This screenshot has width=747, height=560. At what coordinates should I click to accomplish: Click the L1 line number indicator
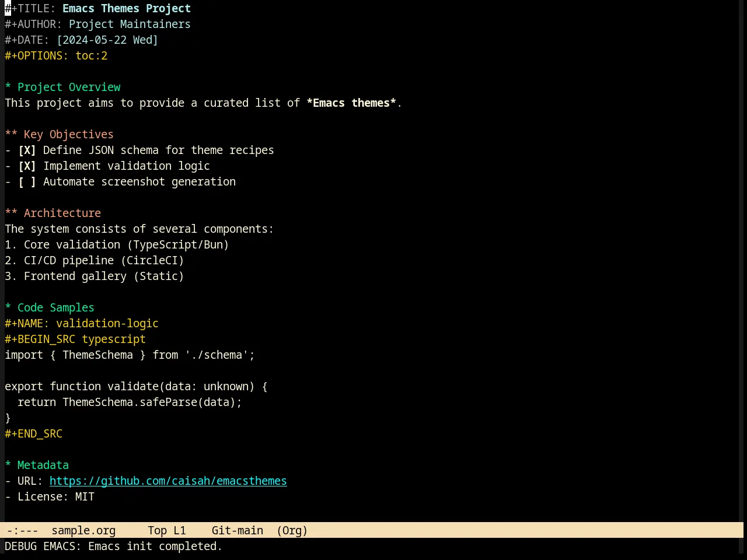(x=180, y=530)
